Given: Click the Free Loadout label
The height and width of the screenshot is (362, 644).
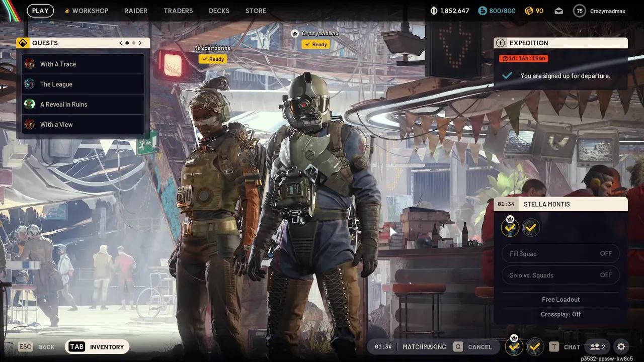Looking at the screenshot, I should [560, 299].
